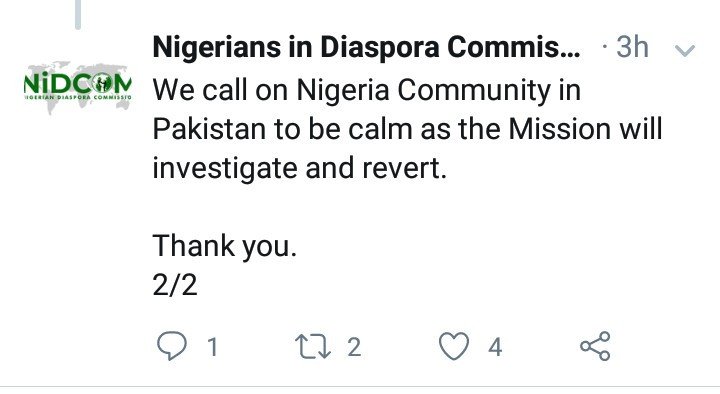Open Nigerians in Diaspora Commission profile name

click(366, 47)
